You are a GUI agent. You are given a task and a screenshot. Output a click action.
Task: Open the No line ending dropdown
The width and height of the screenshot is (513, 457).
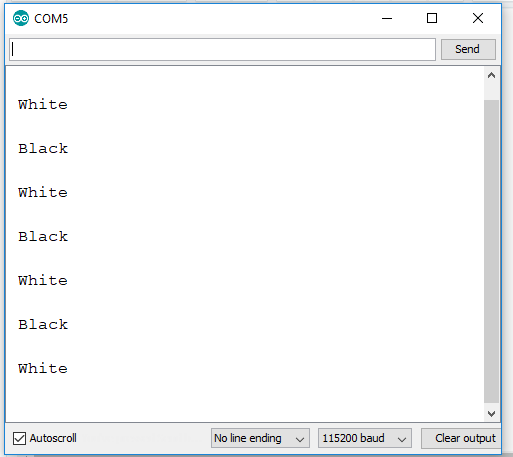click(x=260, y=438)
